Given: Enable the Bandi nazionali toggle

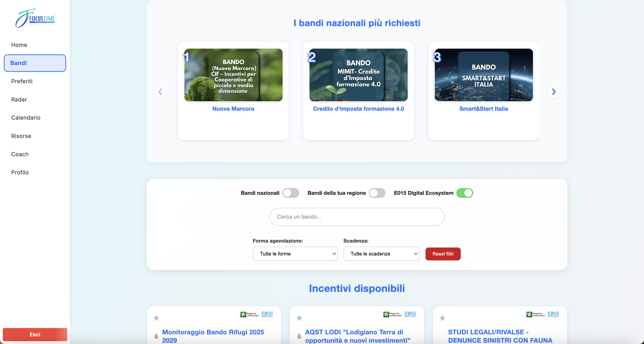Looking at the screenshot, I should coord(291,193).
